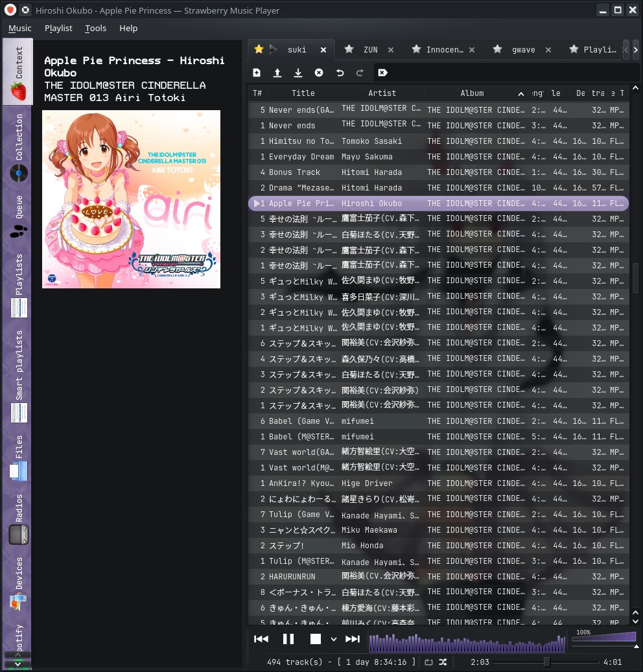Open the Files sidebar tab

[x=18, y=458]
